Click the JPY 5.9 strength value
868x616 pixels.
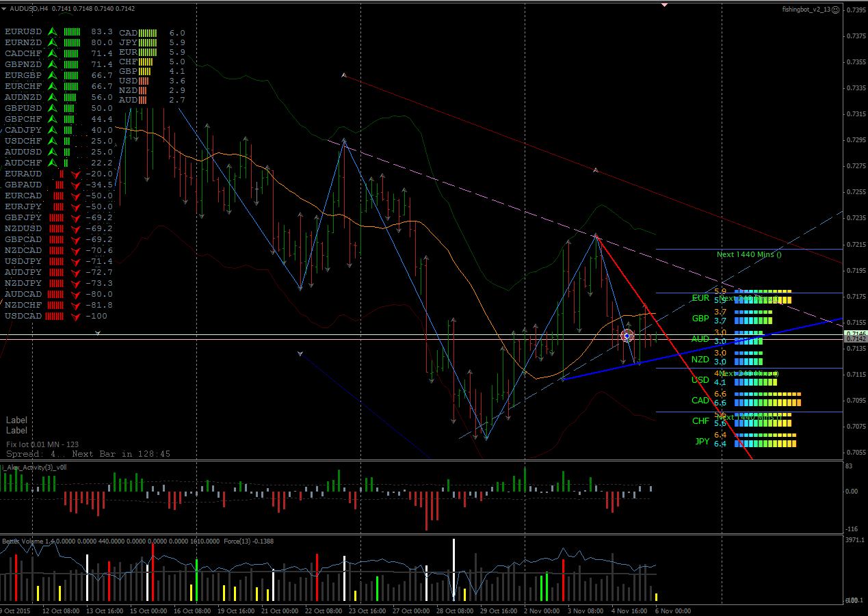coord(177,42)
